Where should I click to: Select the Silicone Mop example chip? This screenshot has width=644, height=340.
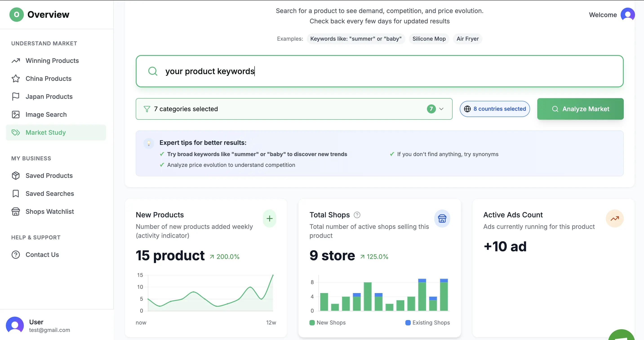[429, 39]
